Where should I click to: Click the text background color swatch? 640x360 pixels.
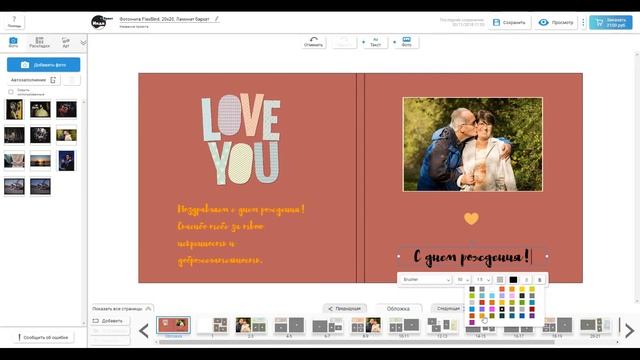pyautogui.click(x=500, y=280)
